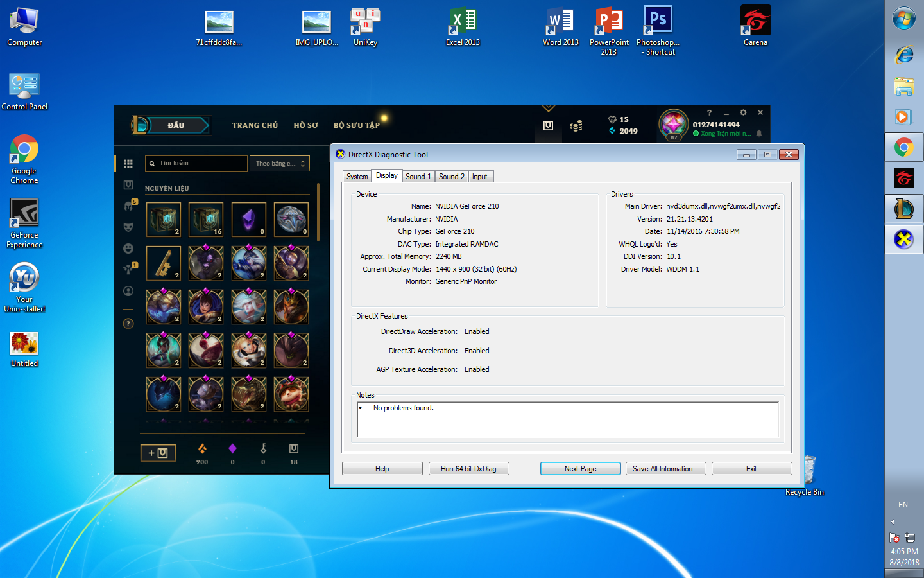
Task: Click the Next Page button
Action: 580,469
